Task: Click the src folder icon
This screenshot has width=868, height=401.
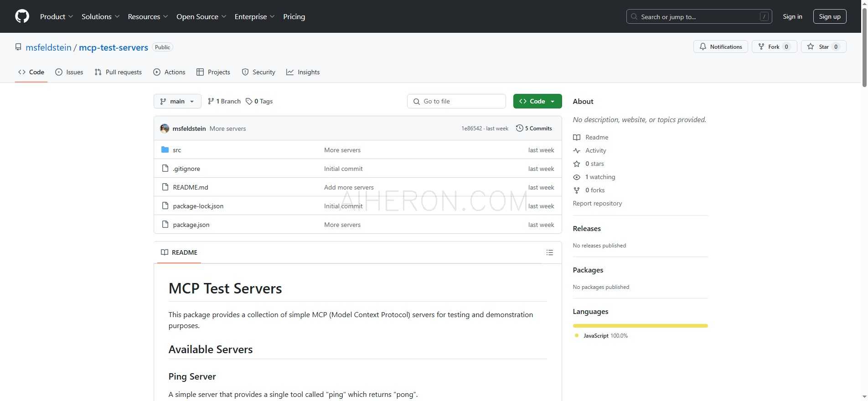Action: coord(165,149)
